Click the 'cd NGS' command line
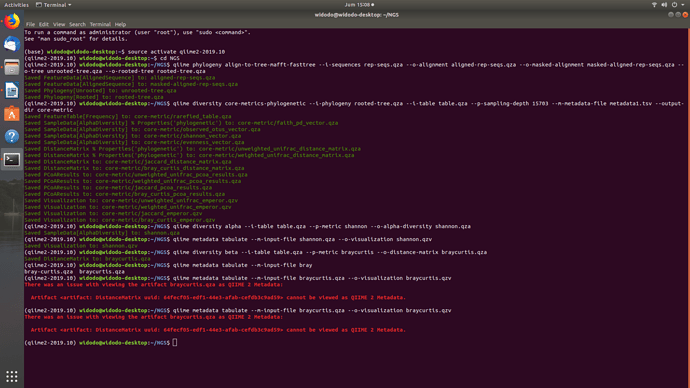 tap(102, 59)
